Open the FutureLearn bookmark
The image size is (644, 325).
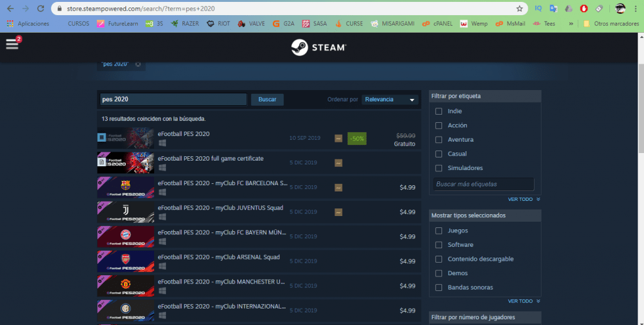118,24
